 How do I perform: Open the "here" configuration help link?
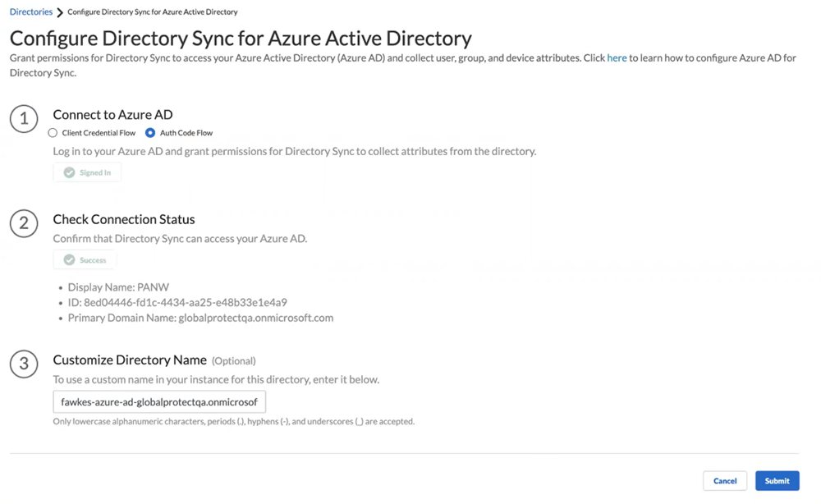point(617,58)
